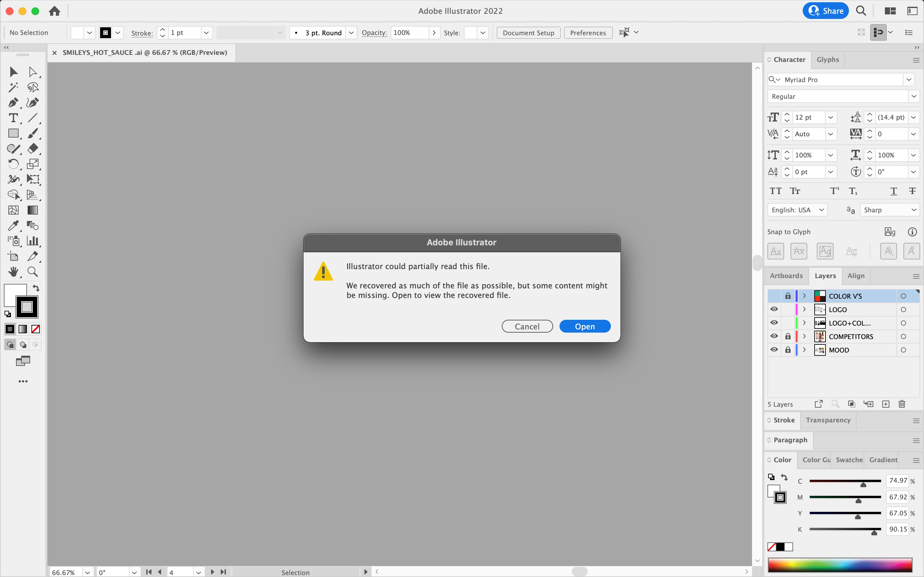Open the Glyphs tab
The height and width of the screenshot is (577, 924).
tap(827, 60)
